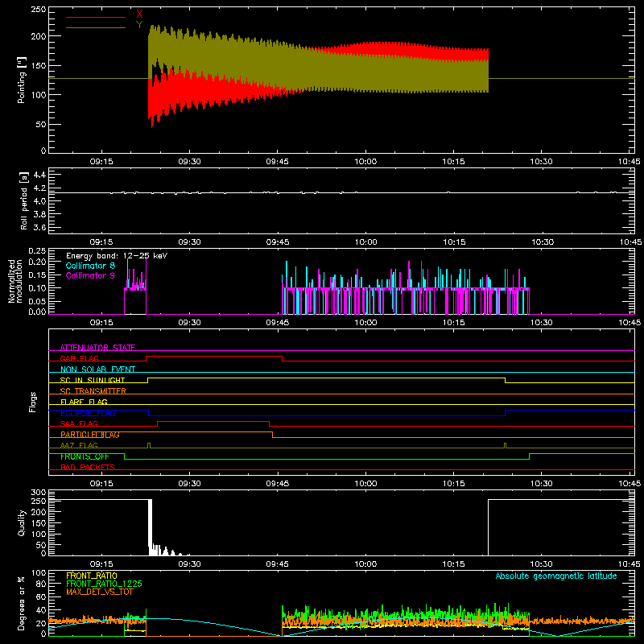Click the 'Roll period [s]' axis title
Screen dimensions: 644x644
24,200
